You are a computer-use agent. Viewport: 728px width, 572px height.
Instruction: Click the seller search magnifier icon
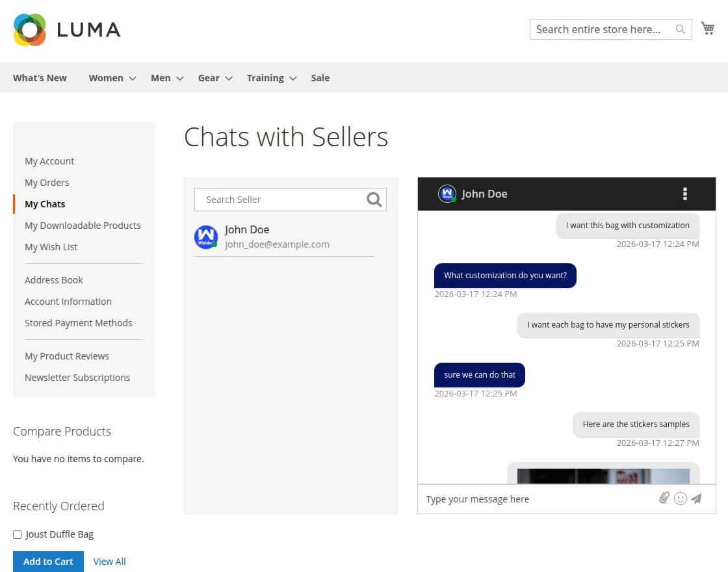pos(374,200)
